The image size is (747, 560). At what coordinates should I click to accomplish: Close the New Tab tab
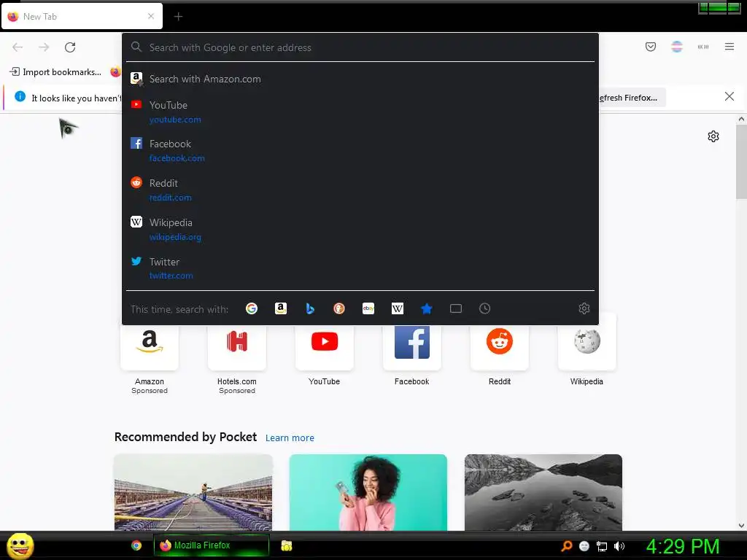151,16
